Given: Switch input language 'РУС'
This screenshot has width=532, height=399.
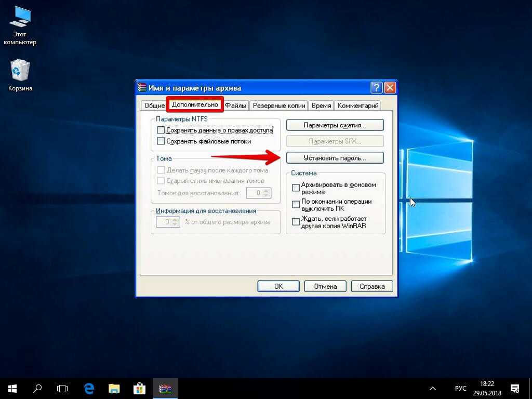Looking at the screenshot, I should (x=460, y=389).
